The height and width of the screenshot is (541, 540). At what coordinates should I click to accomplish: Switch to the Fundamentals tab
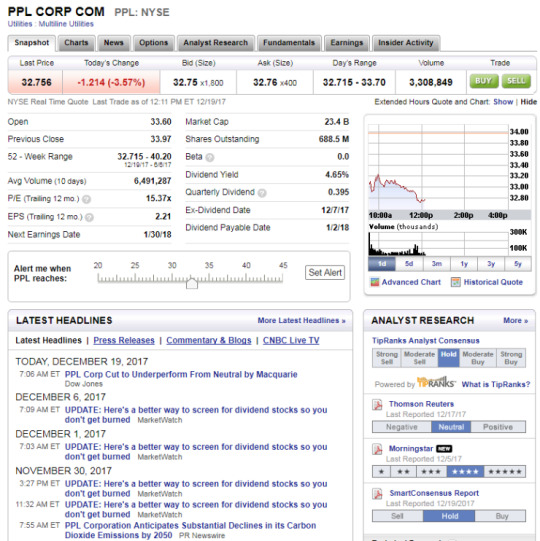tap(289, 43)
